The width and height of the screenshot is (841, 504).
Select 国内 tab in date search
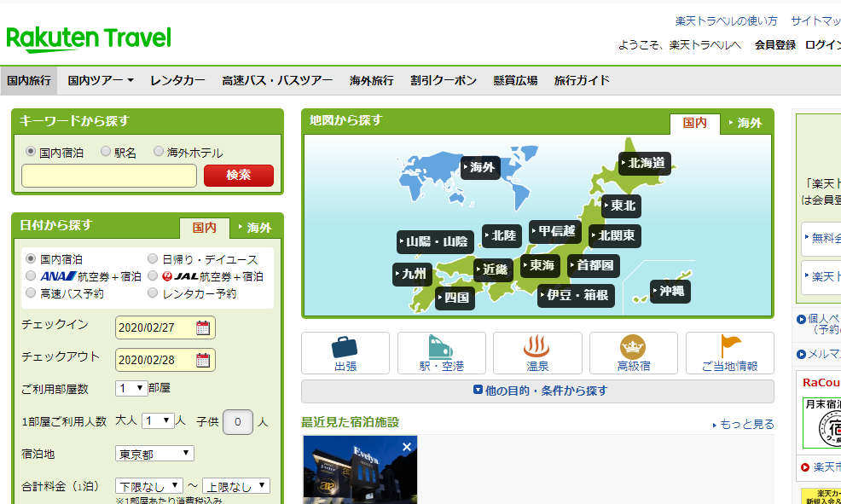(x=205, y=228)
